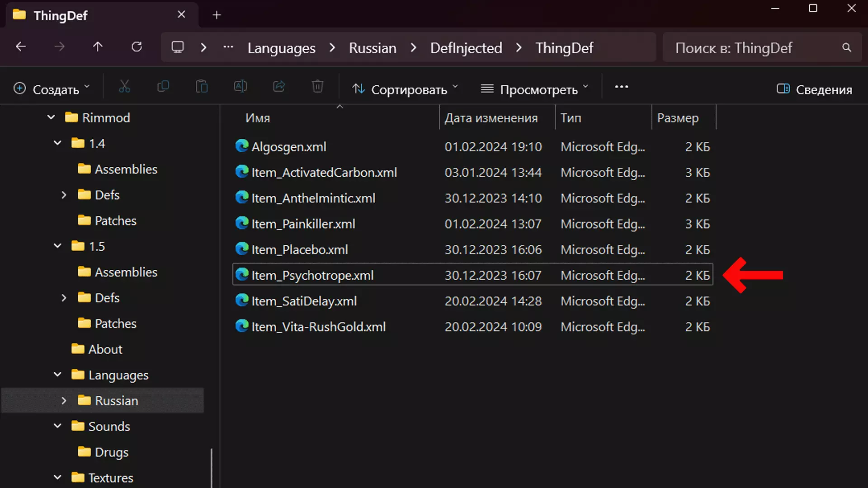Click the Rename icon in toolbar
Screen dimensions: 868x488
tap(240, 87)
